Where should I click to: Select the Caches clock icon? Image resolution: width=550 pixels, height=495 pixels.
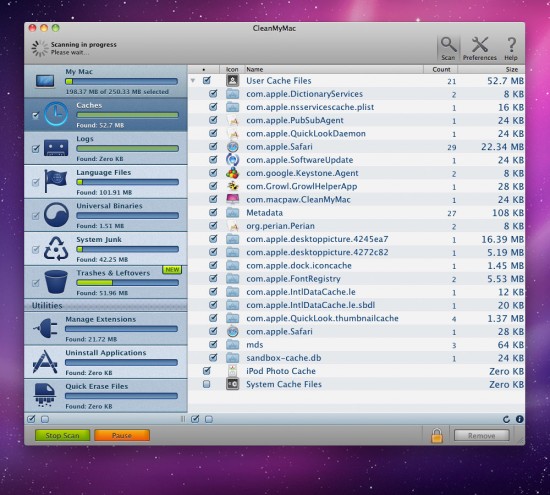point(56,114)
